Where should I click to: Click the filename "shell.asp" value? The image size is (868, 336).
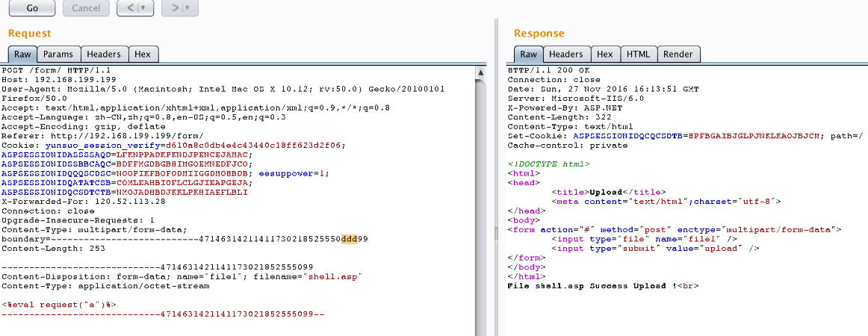[x=335, y=276]
